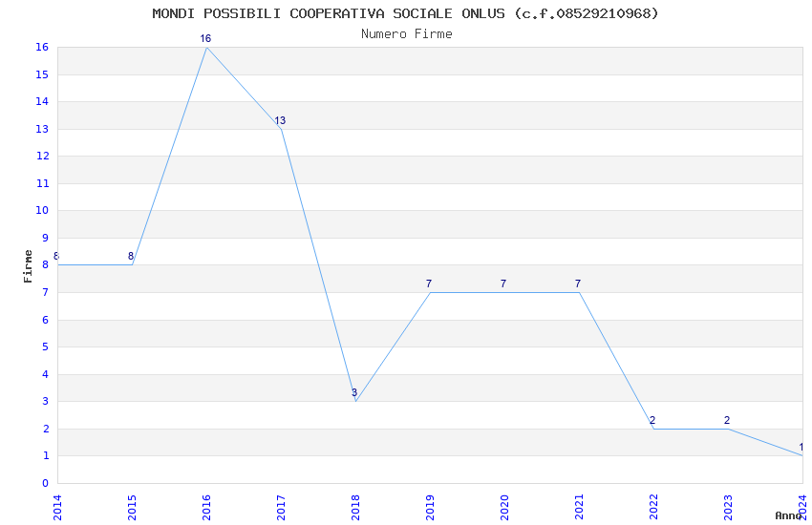Click the y-axis tick label 6
Screen dimensions: 812x525
46,320
